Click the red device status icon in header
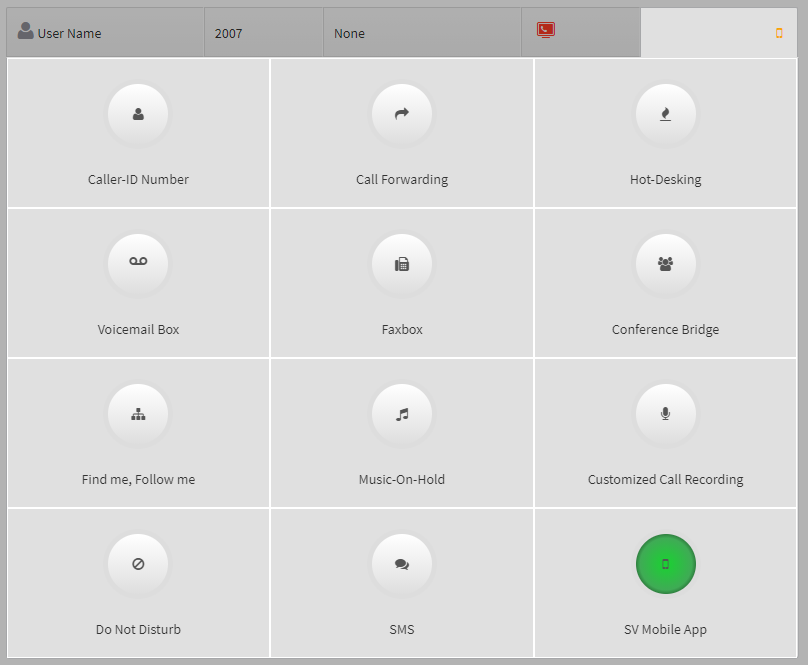Image resolution: width=808 pixels, height=665 pixels. click(544, 31)
